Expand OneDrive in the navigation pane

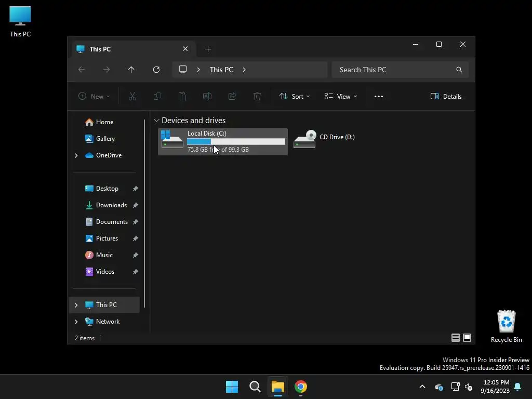(76, 155)
